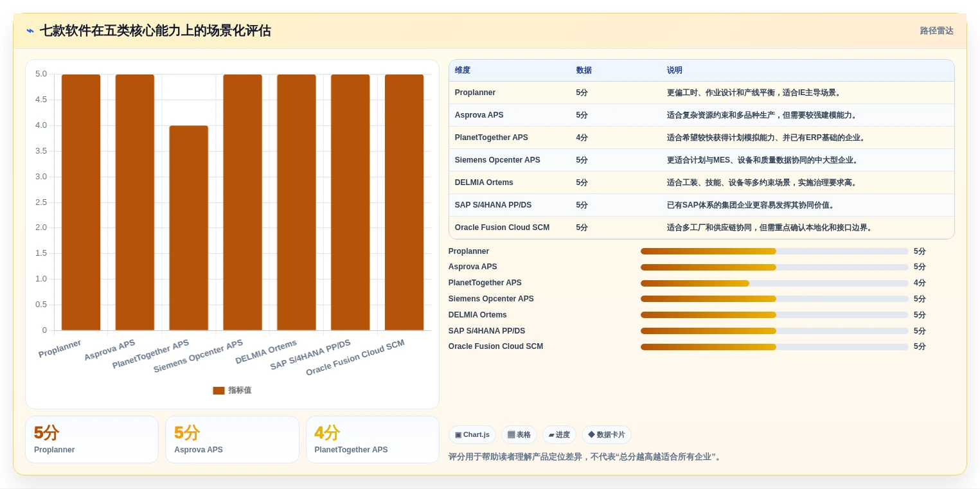This screenshot has width=980, height=489.
Task: Click the DELMIA Ortems progress bar
Action: pos(774,315)
